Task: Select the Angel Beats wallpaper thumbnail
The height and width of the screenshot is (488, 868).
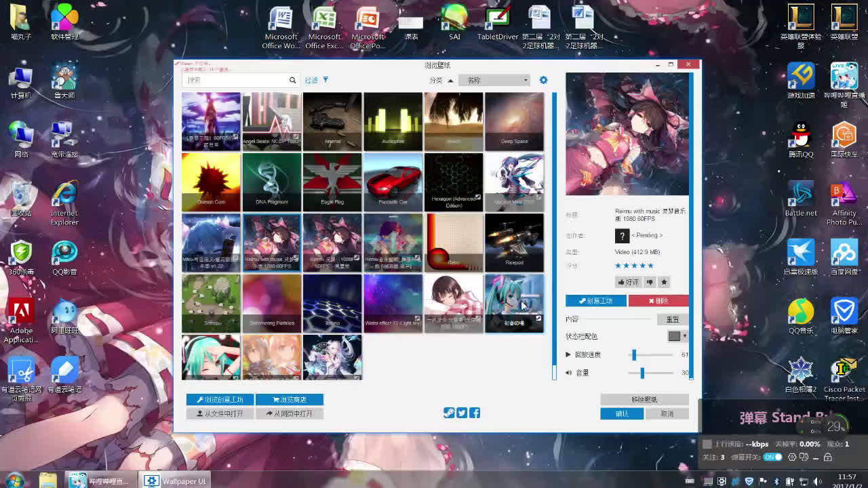Action: coord(271,121)
